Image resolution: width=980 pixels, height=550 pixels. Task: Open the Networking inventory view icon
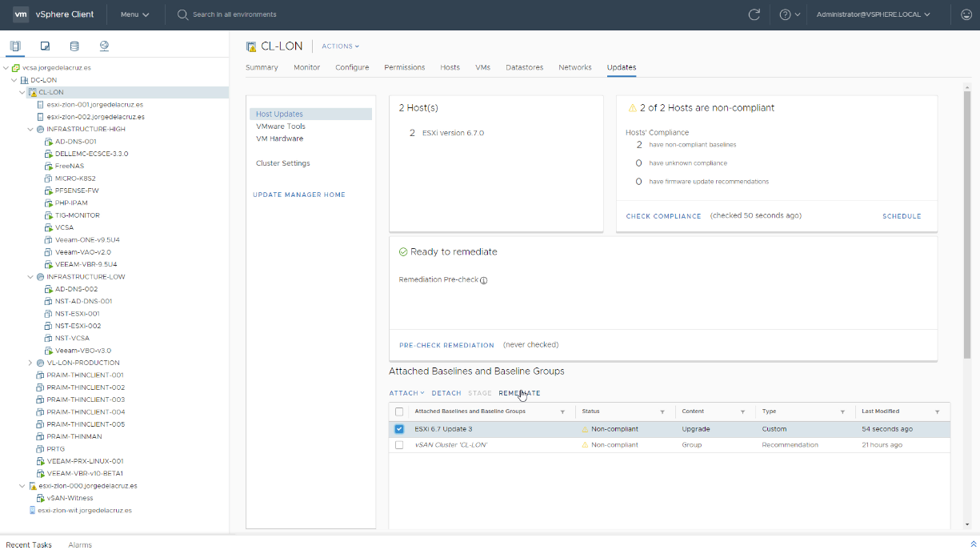[x=104, y=46]
